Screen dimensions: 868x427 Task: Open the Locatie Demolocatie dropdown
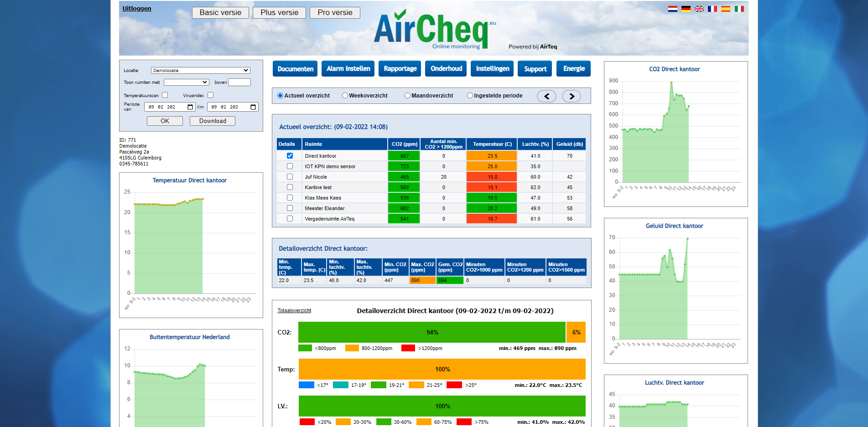tap(201, 71)
